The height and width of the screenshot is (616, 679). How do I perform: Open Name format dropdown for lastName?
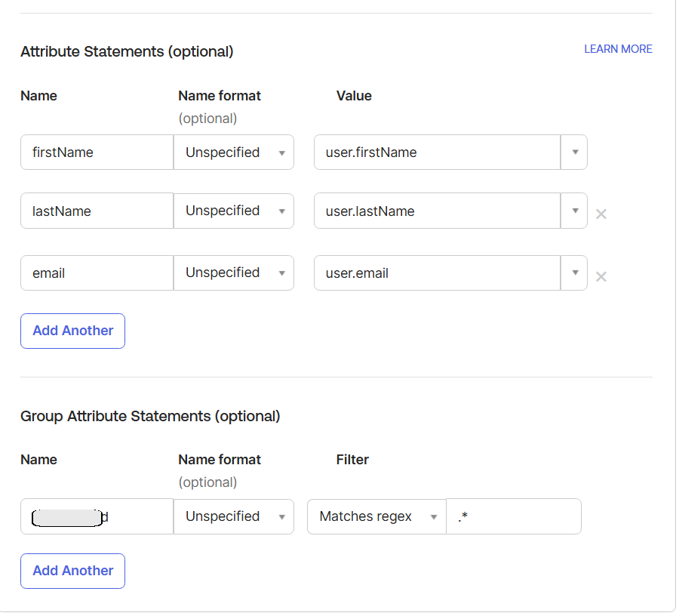point(234,211)
